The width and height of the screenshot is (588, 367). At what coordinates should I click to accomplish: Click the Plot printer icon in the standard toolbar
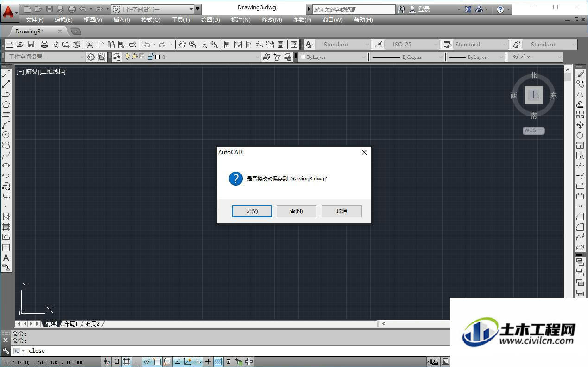point(44,45)
